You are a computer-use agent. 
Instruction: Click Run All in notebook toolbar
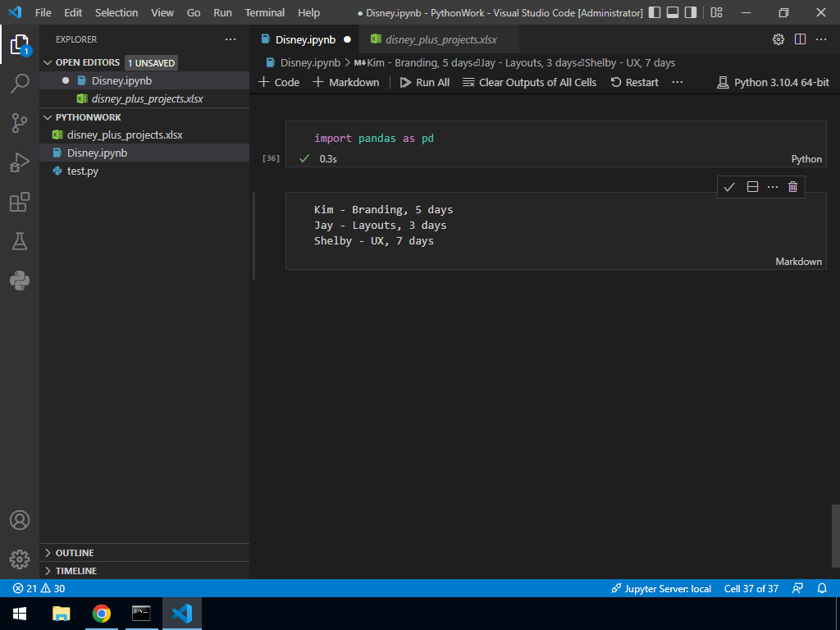pos(425,82)
